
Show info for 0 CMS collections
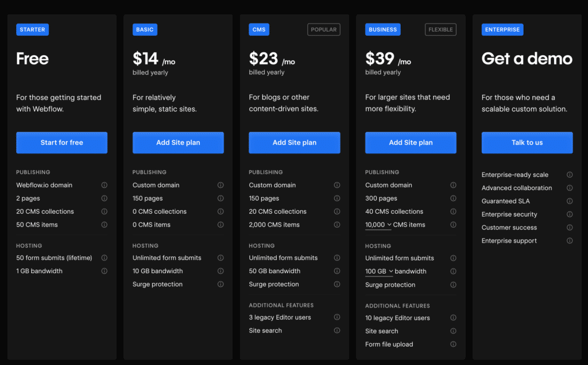(x=220, y=212)
